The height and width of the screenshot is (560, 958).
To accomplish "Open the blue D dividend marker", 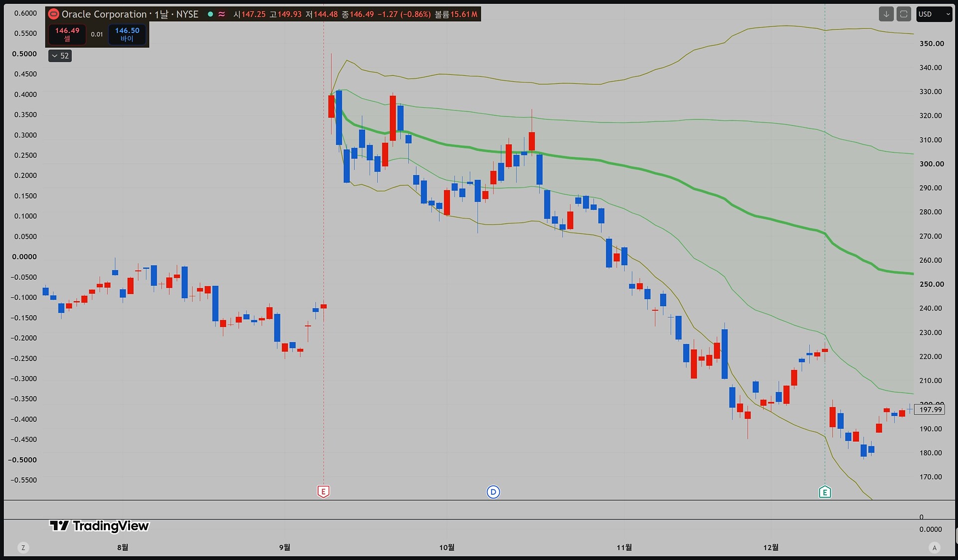I will click(493, 492).
